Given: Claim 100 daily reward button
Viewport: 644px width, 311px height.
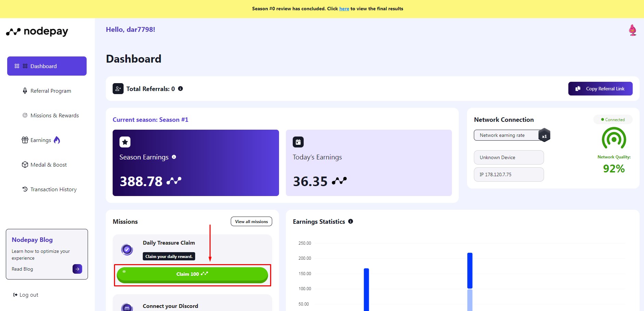Looking at the screenshot, I should [x=192, y=275].
